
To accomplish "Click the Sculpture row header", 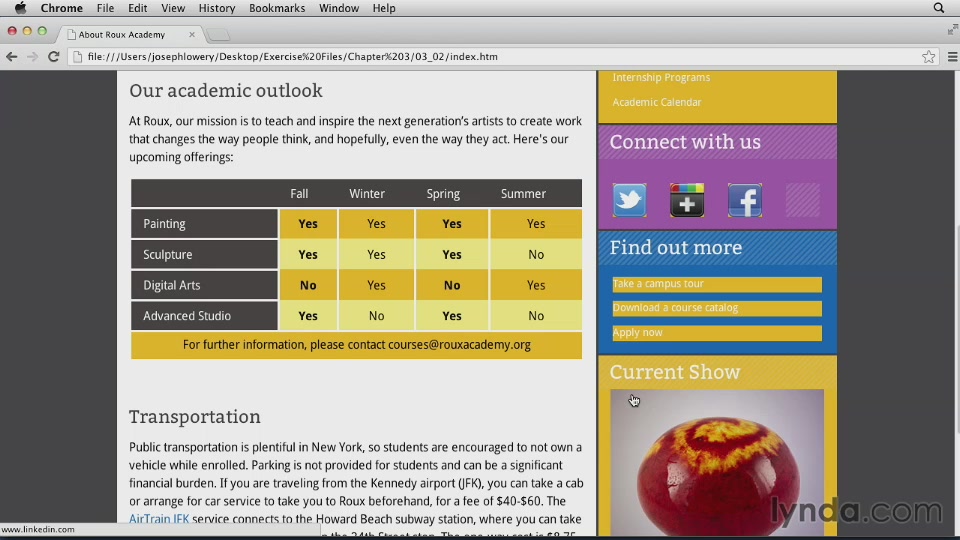I will 204,254.
